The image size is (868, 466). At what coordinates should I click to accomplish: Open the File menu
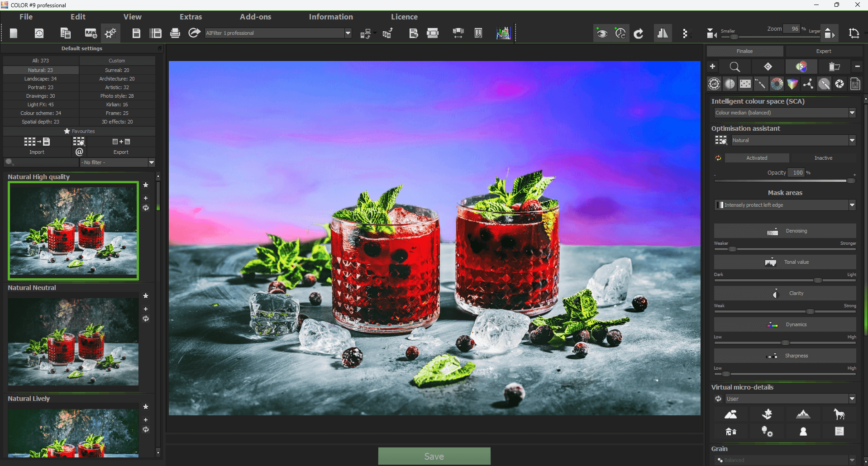tap(26, 17)
